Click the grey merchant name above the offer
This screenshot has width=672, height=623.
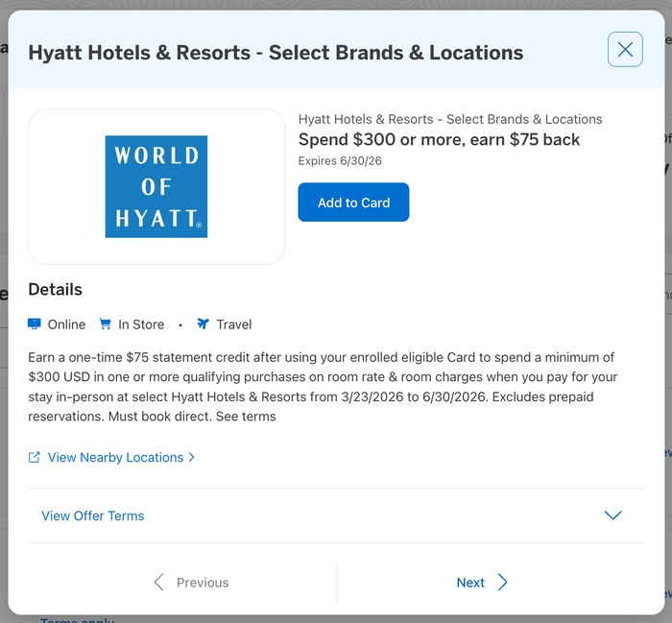(x=450, y=119)
